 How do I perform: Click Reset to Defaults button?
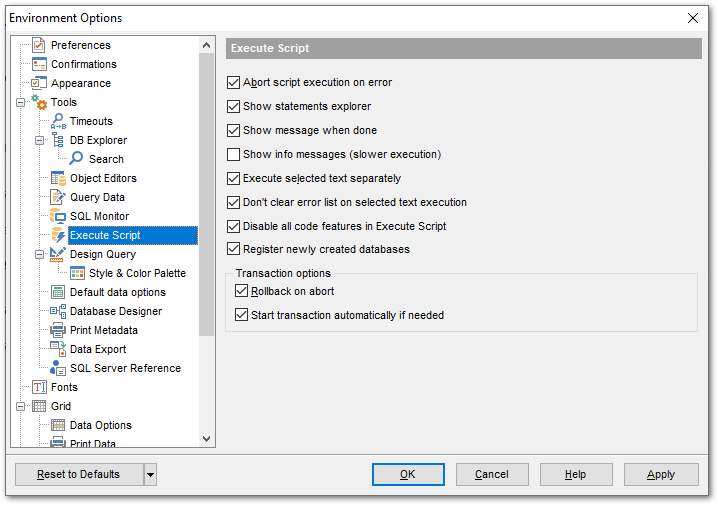click(79, 475)
